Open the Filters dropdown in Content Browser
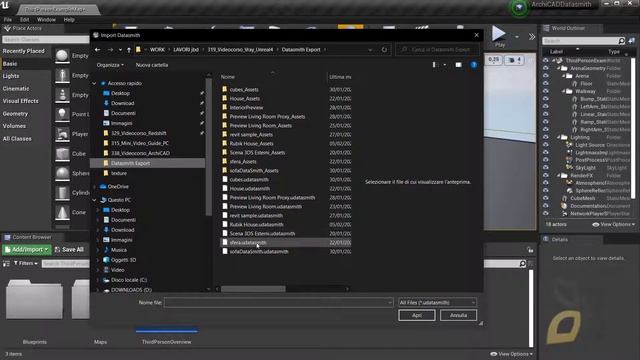Viewport: 640px width, 360px height. [26, 264]
